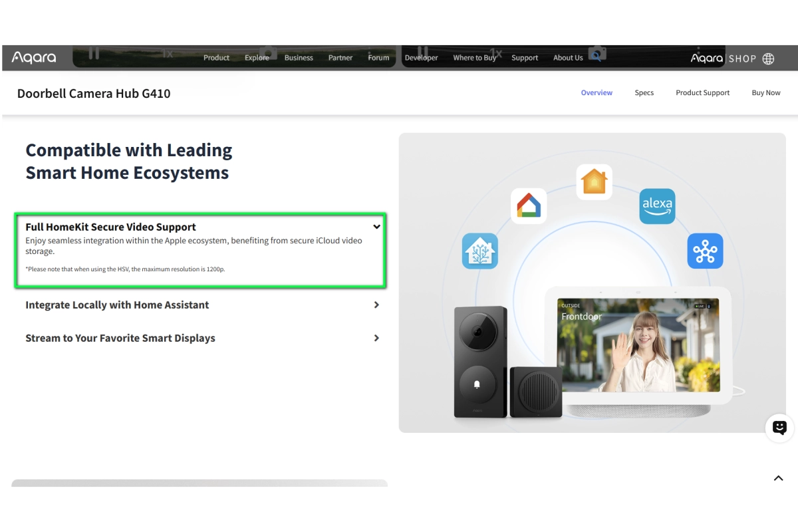The image size is (798, 532).
Task: Open the Product menu
Action: [216, 58]
